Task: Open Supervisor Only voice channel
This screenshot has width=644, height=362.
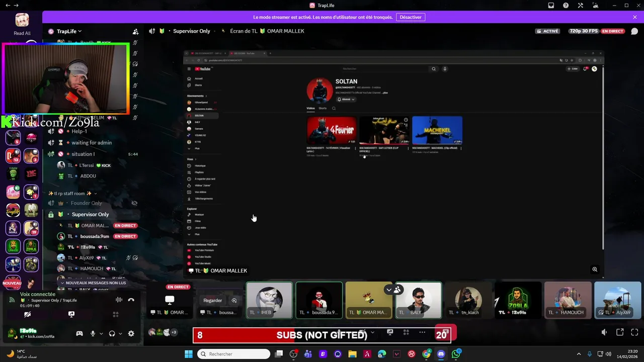Action: tap(90, 214)
